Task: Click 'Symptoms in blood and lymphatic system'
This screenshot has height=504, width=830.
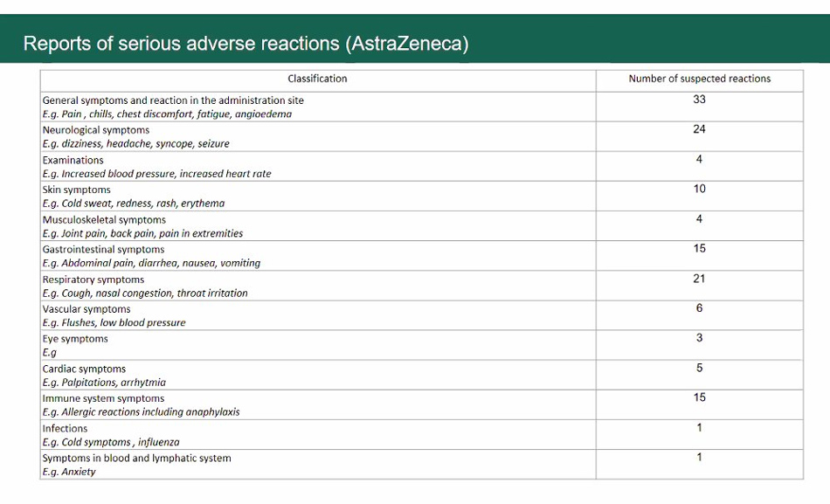Action: (x=136, y=459)
